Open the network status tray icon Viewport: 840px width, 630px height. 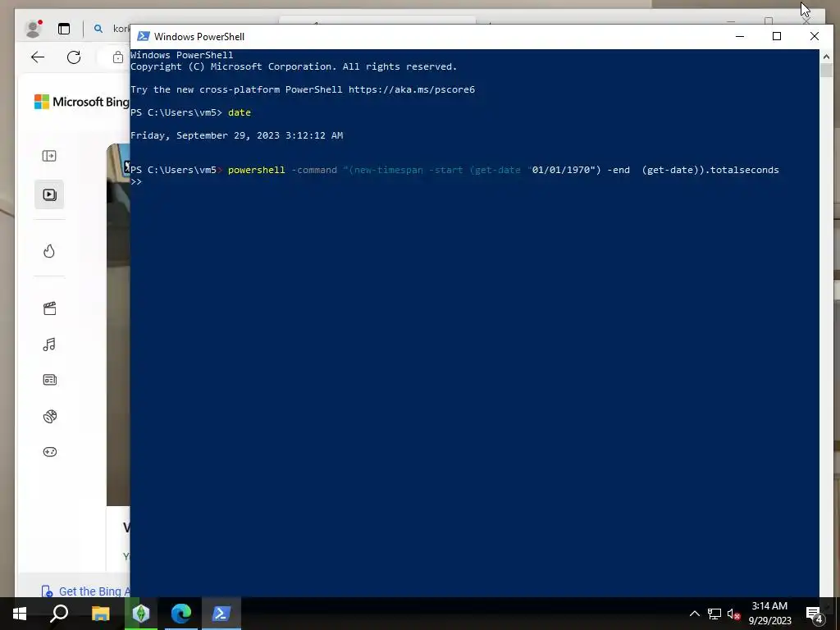(x=714, y=614)
